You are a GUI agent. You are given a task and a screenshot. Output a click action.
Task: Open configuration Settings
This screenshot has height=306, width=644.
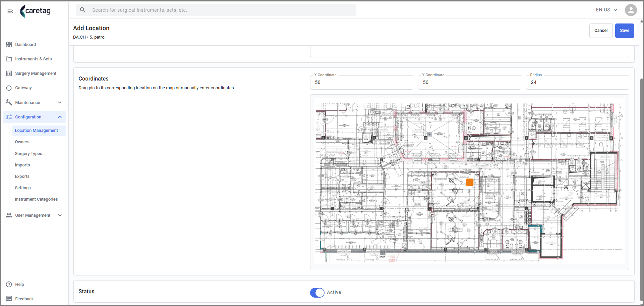point(23,188)
